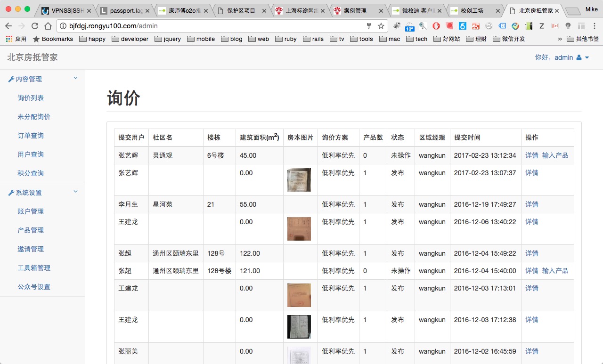Screen dimensions: 603x364
Task: Expand the hidden bookmarks overflow chevron
Action: 560,39
